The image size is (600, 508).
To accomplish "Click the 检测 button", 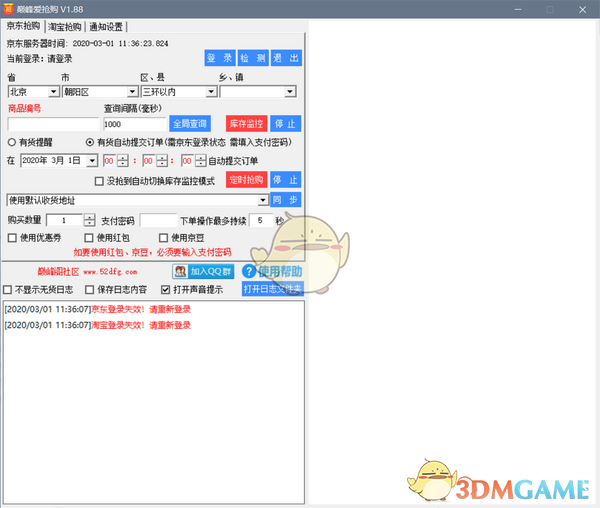I will click(253, 58).
